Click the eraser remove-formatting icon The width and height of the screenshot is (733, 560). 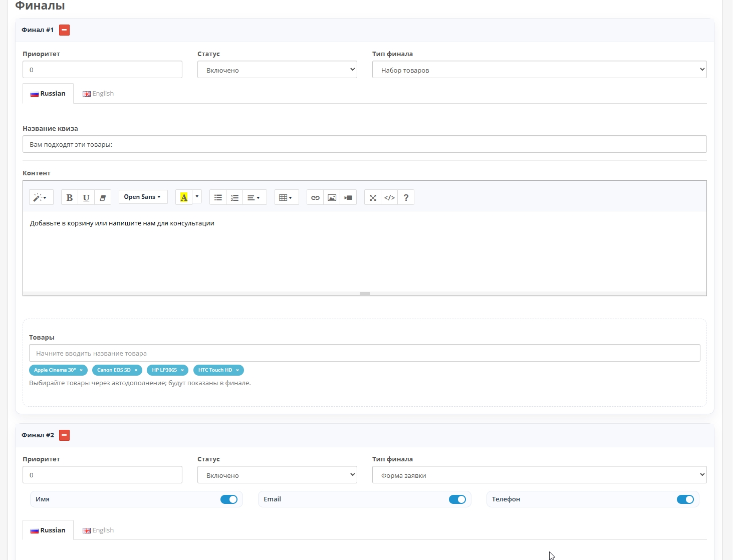click(x=103, y=197)
